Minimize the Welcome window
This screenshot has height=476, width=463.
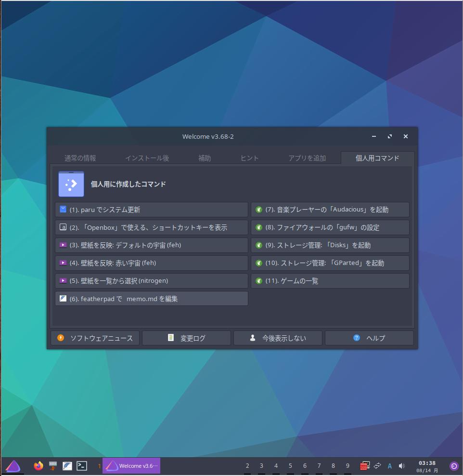pyautogui.click(x=374, y=136)
